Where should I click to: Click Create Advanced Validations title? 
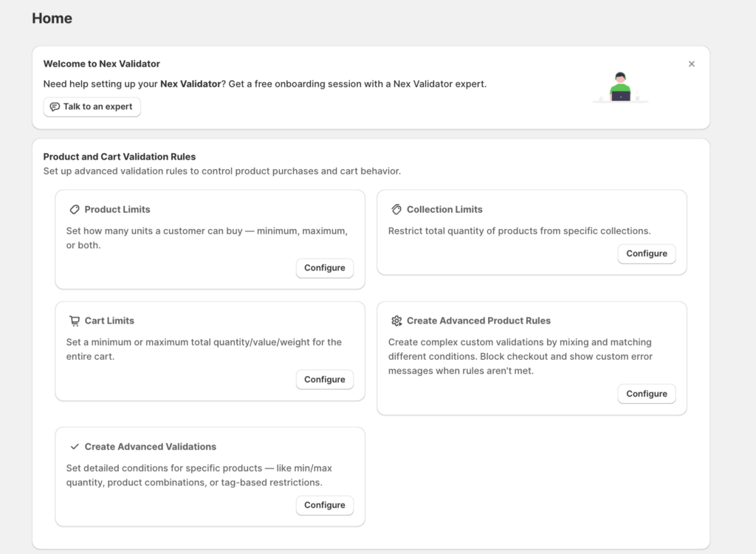(151, 447)
